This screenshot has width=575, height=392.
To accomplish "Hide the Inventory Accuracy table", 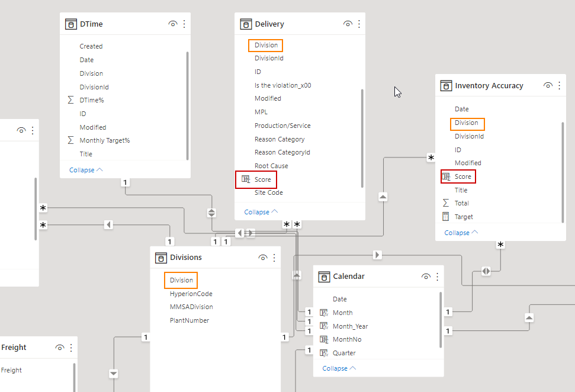I will (x=548, y=85).
